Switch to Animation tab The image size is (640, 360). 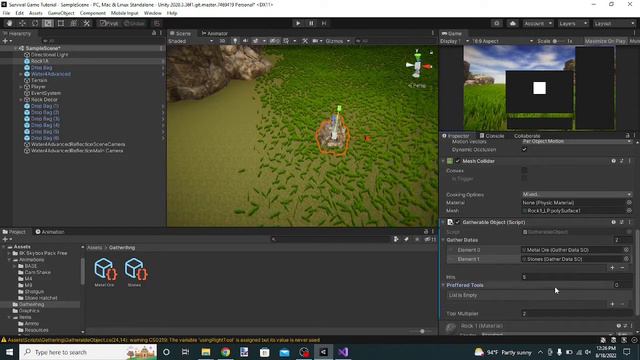pos(50,232)
